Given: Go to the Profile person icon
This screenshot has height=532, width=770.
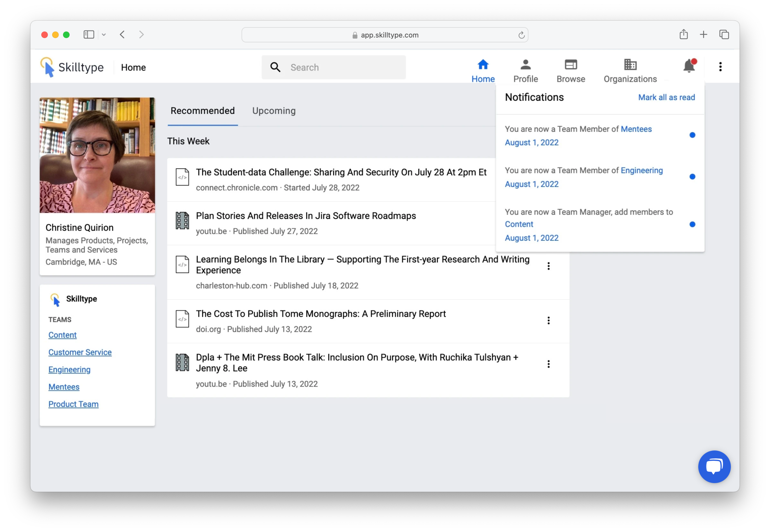Looking at the screenshot, I should coord(525,65).
